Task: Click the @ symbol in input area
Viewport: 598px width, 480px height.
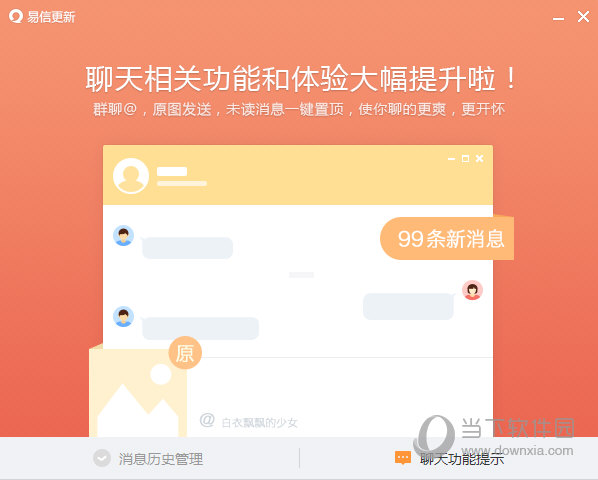Action: (x=207, y=420)
